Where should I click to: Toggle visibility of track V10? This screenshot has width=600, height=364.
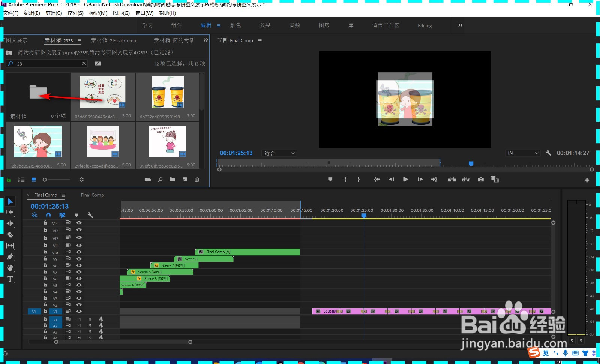tap(79, 252)
